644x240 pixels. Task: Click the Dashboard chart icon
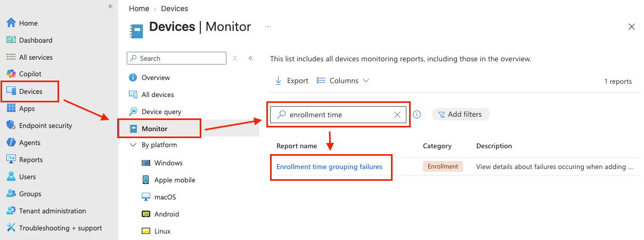coord(11,40)
